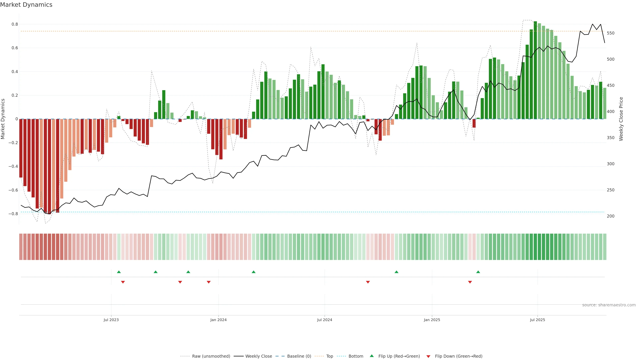The image size is (644, 362).
Task: Click the red flip-down marker before Jan 2024
Action: (208, 282)
